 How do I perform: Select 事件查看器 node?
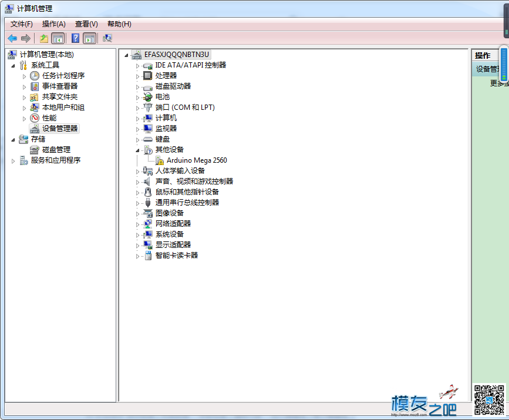pos(60,86)
